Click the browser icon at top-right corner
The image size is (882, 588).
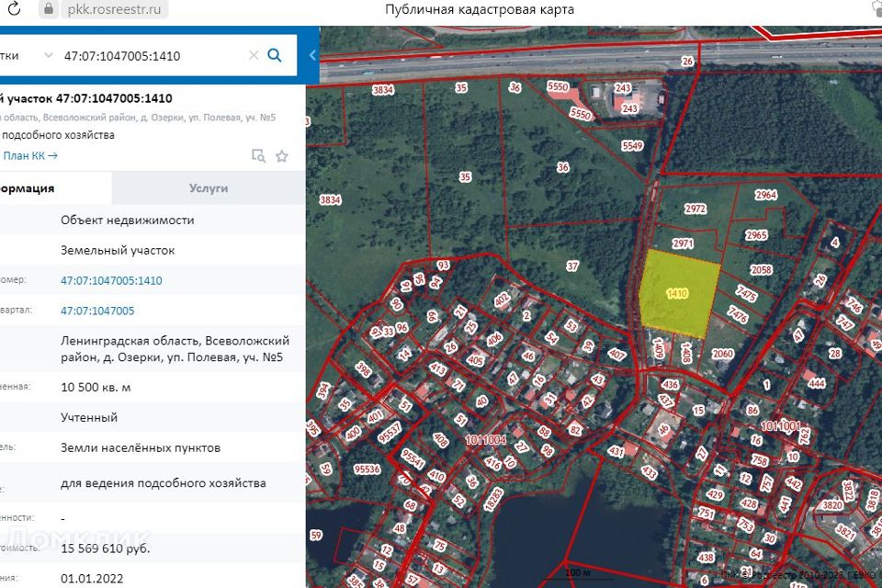point(875,9)
